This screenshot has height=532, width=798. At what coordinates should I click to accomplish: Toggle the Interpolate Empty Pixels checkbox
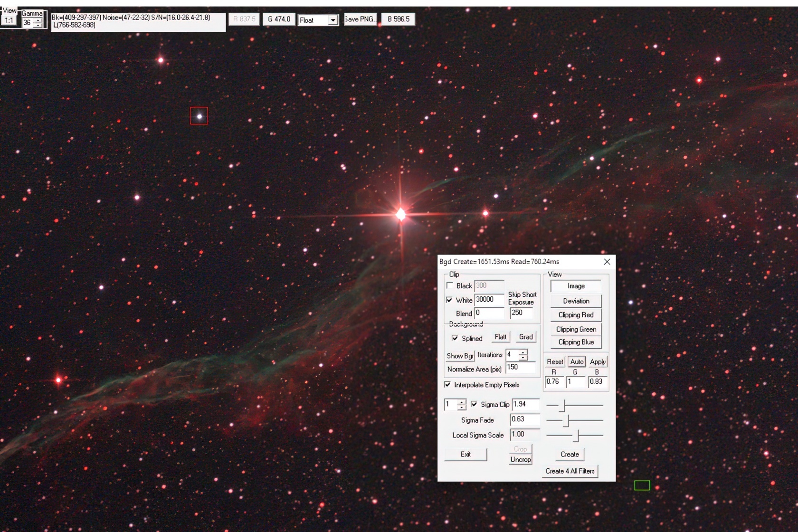coord(447,384)
